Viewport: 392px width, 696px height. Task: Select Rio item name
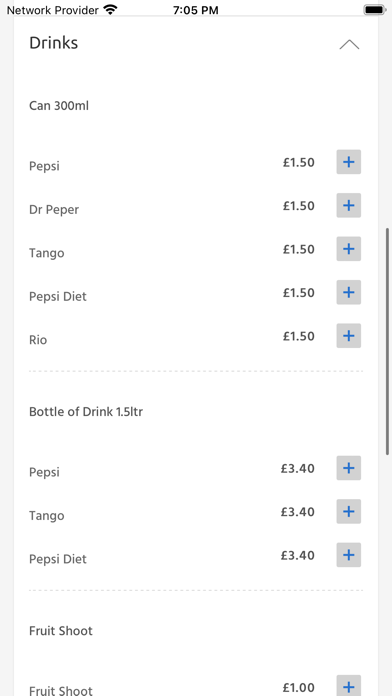coord(38,340)
